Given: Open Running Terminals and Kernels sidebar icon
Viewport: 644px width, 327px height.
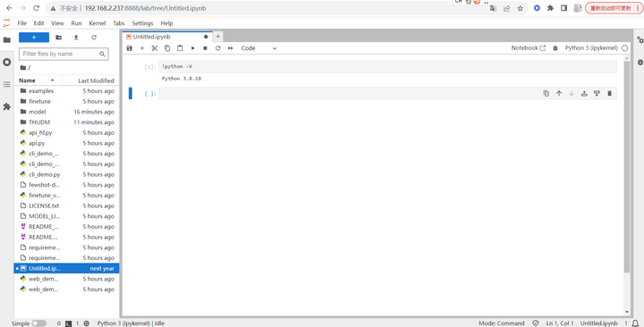Looking at the screenshot, I should point(6,62).
